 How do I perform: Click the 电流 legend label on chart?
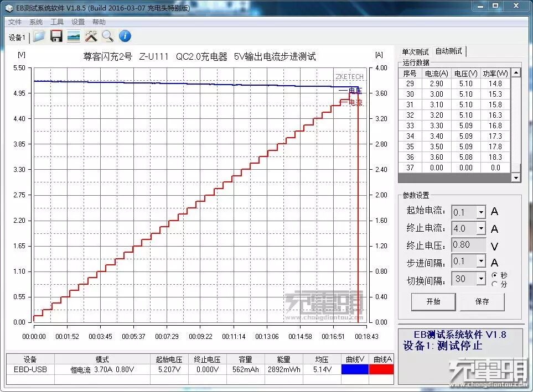coord(355,102)
